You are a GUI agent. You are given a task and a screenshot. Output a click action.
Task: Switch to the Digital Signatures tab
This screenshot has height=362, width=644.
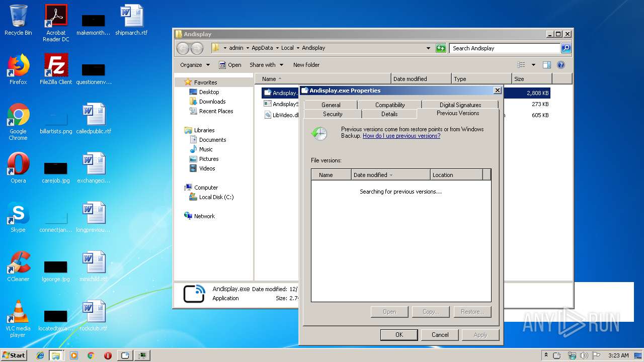(x=460, y=105)
